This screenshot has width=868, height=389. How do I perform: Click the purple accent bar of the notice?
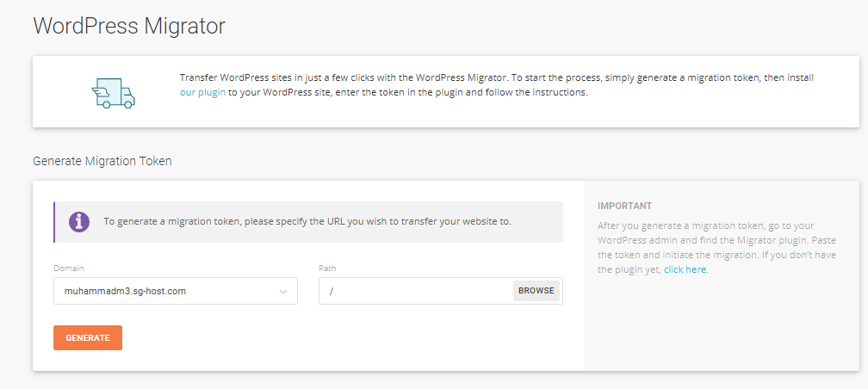click(54, 222)
